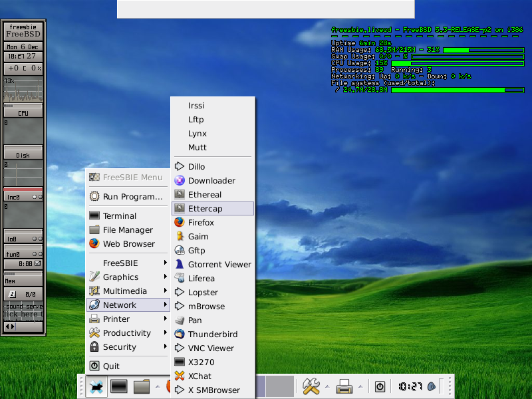The image size is (532, 399).
Task: Click the hammer-and-wrench launcher on the panel
Action: pyautogui.click(x=311, y=386)
